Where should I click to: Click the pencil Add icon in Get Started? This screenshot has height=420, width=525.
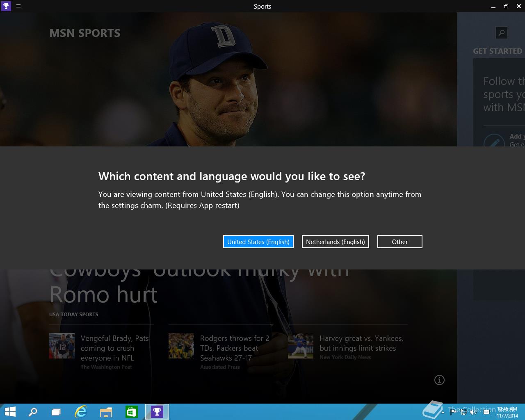tap(494, 140)
